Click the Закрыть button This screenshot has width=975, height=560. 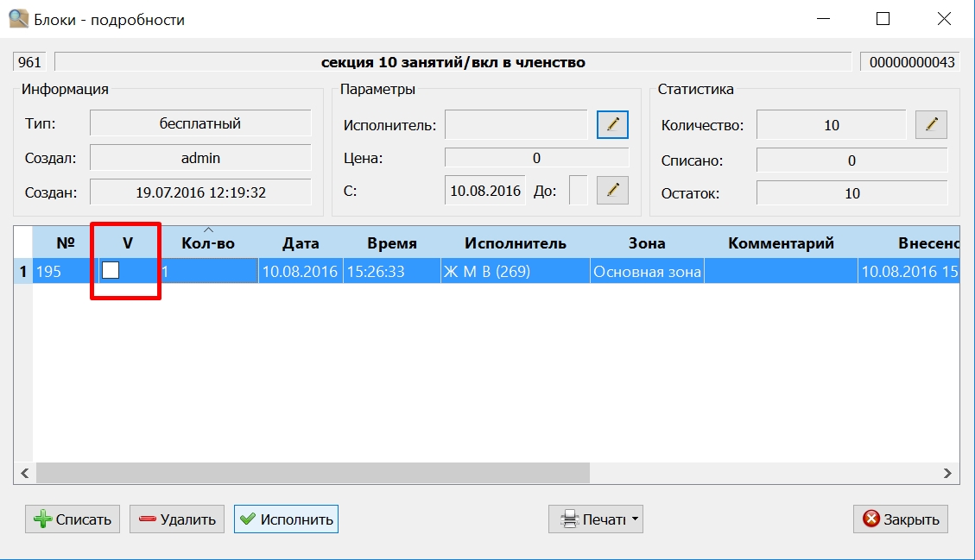coord(901,519)
